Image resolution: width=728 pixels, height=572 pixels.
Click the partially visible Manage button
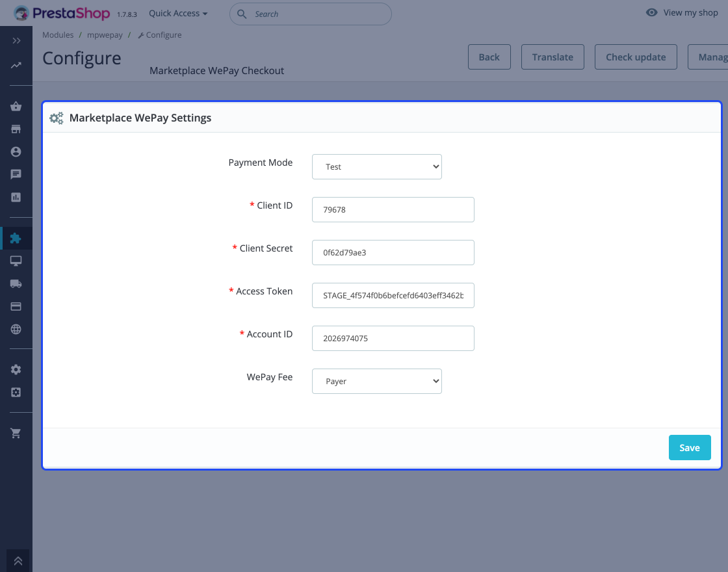click(x=708, y=57)
